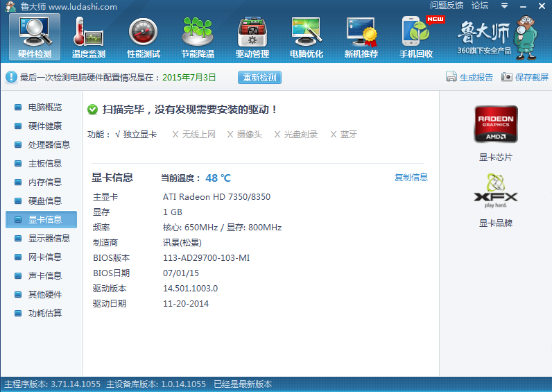Viewport: 552px width, 392px height.
Task: Open 问题反馈 feedback link
Action: tap(447, 6)
